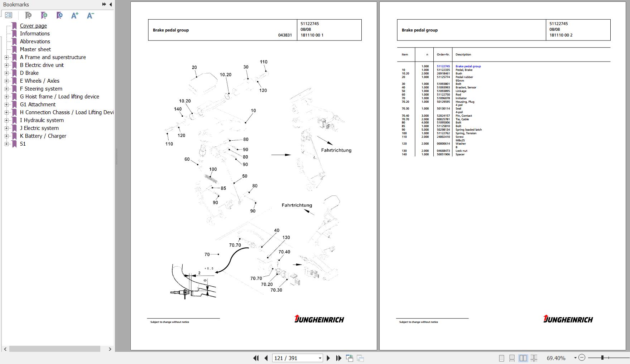This screenshot has width=630, height=364.
Task: Expand 'I Hydraulic system' bookmark tree
Action: pyautogui.click(x=6, y=120)
